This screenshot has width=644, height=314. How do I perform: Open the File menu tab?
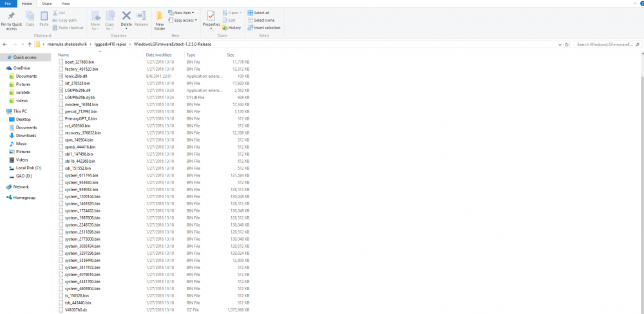tap(8, 3)
